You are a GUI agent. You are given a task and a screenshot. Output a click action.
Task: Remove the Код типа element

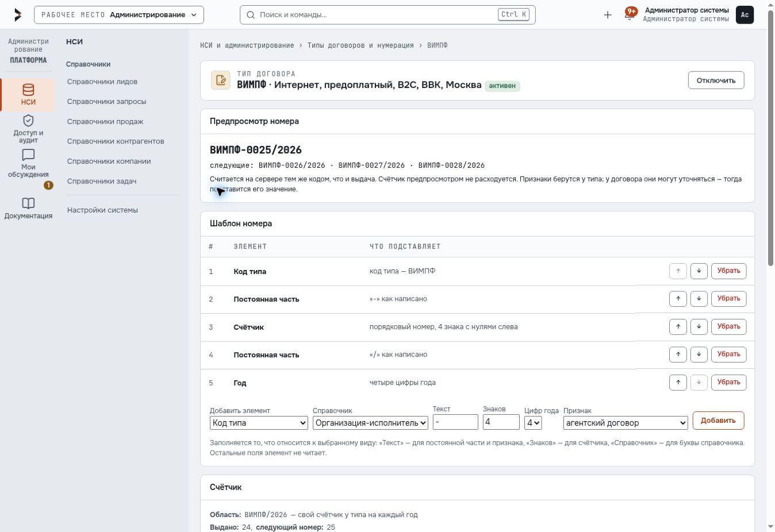[x=728, y=271]
